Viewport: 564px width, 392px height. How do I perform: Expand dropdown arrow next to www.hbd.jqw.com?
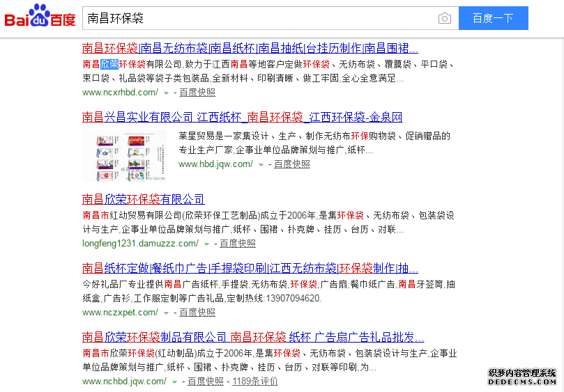[x=261, y=165]
